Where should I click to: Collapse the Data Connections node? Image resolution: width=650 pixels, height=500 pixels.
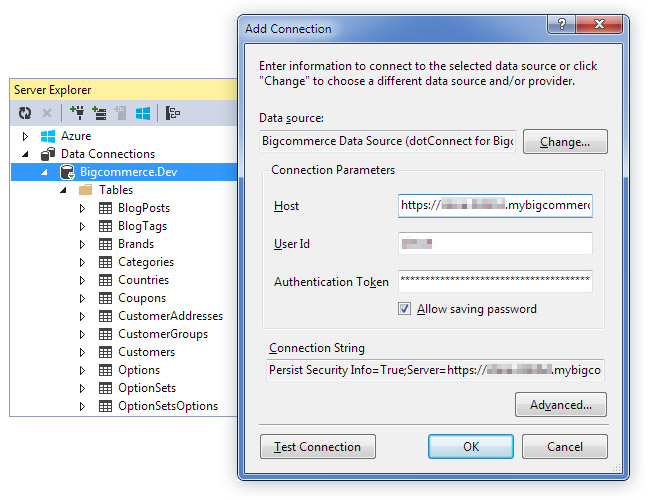pos(26,154)
